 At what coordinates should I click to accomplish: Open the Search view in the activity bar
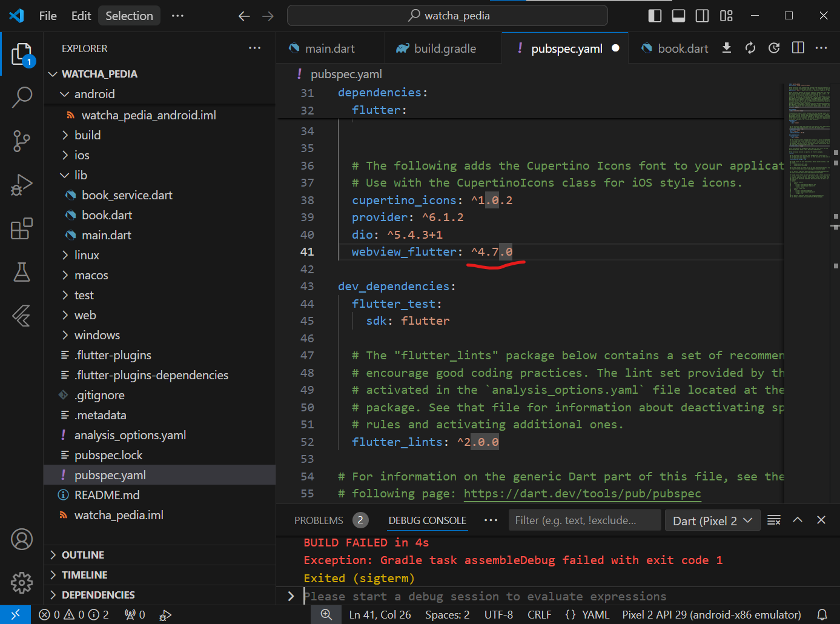point(22,97)
